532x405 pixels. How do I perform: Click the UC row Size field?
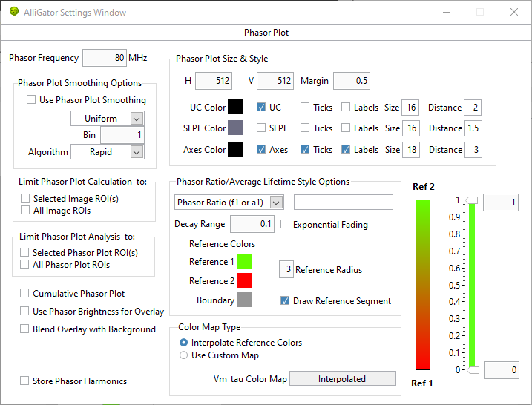coord(410,108)
